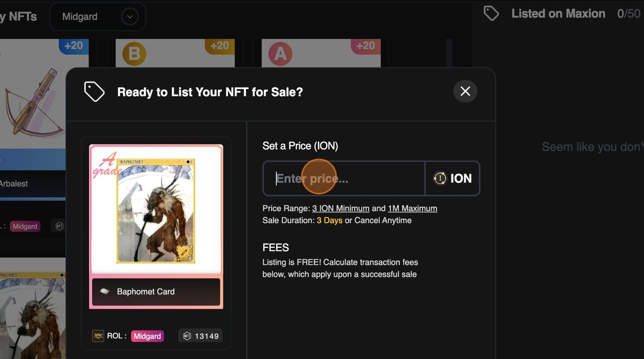Click the Baphomet Card name label

pyautogui.click(x=146, y=292)
